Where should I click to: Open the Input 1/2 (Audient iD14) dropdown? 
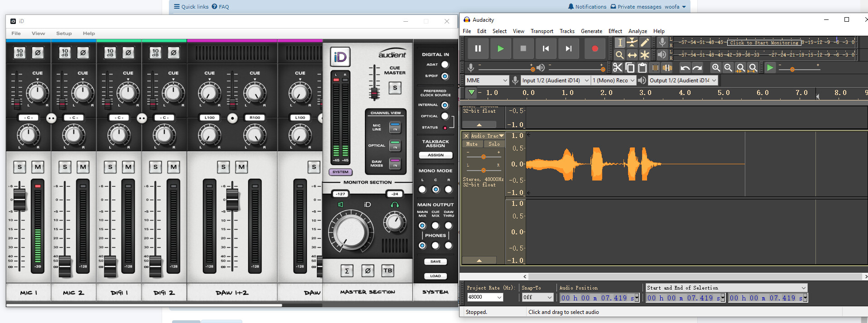(555, 80)
